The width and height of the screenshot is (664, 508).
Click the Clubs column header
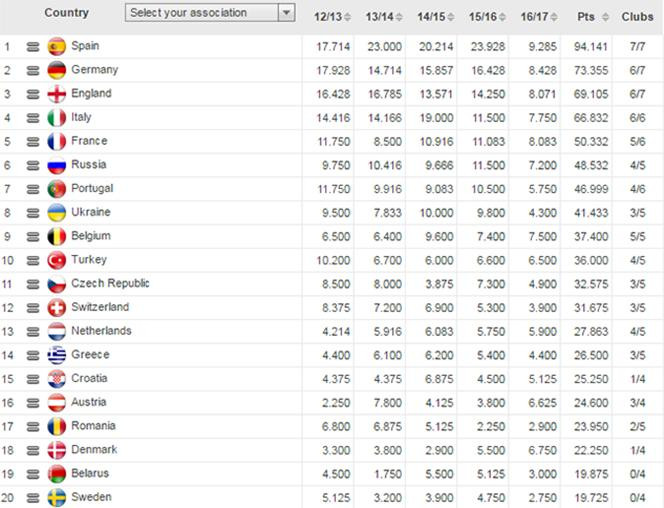point(637,17)
